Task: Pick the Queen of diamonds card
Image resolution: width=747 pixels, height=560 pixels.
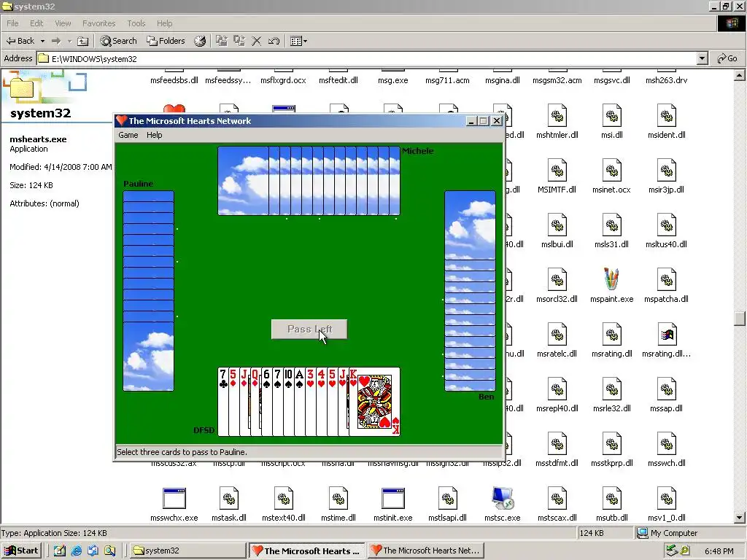Action: point(256,402)
